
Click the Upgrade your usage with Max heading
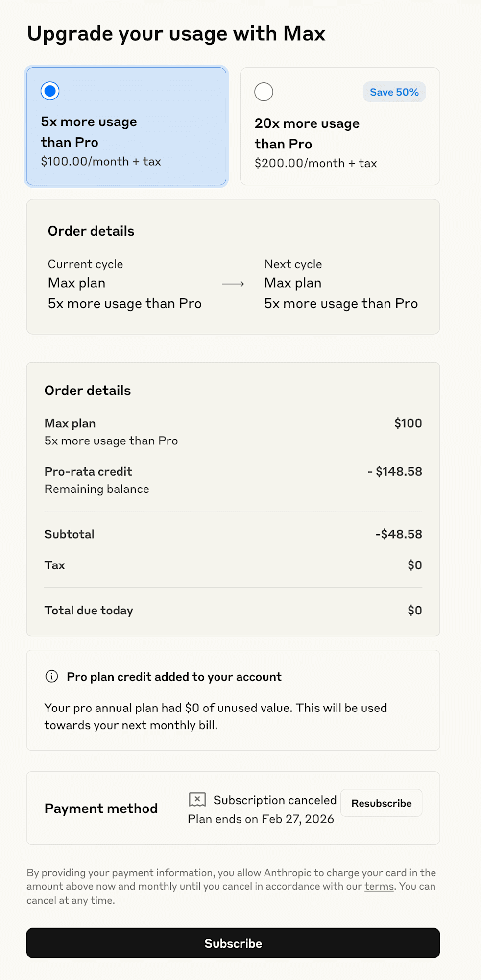click(176, 34)
